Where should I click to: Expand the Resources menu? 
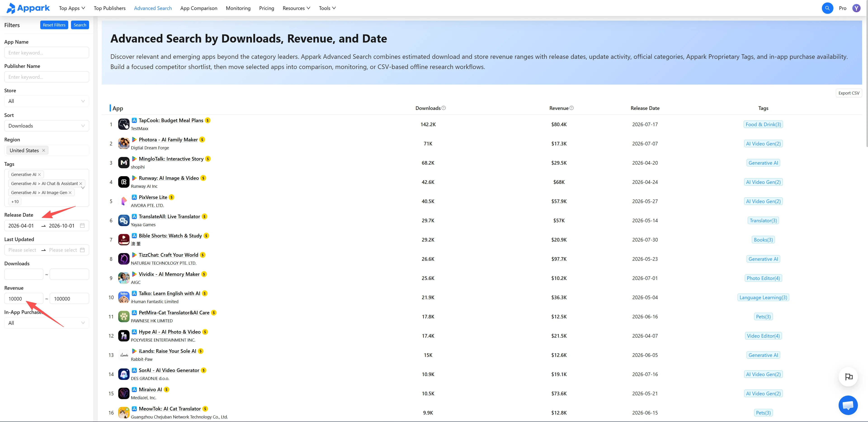296,8
